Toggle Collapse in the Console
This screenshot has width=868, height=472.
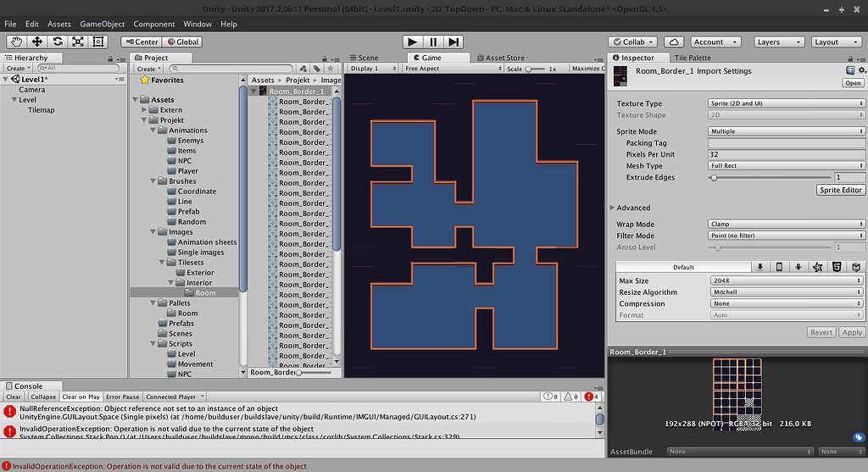click(x=43, y=397)
